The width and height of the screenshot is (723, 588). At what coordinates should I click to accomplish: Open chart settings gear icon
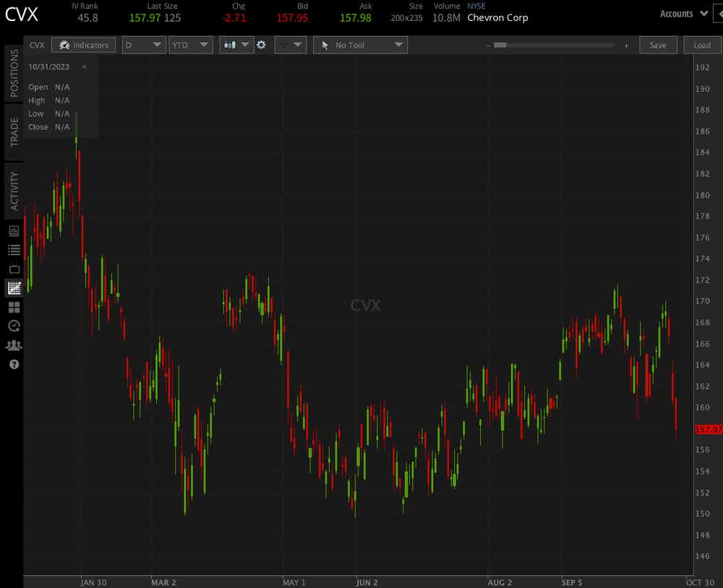click(261, 45)
